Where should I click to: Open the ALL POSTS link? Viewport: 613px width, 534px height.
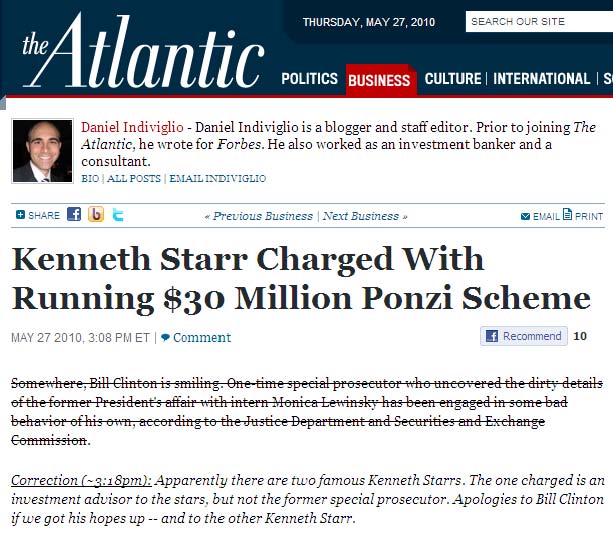[134, 179]
